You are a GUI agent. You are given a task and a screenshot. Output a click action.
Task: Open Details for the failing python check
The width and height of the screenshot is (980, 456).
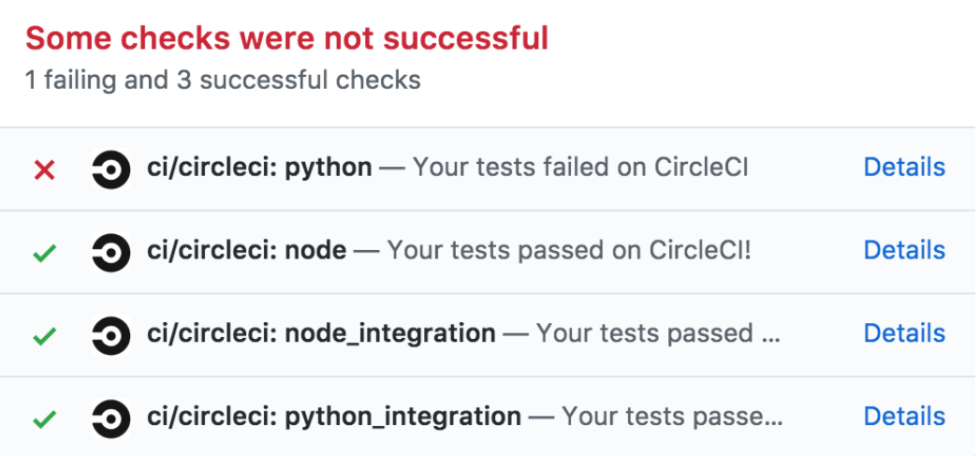(903, 168)
